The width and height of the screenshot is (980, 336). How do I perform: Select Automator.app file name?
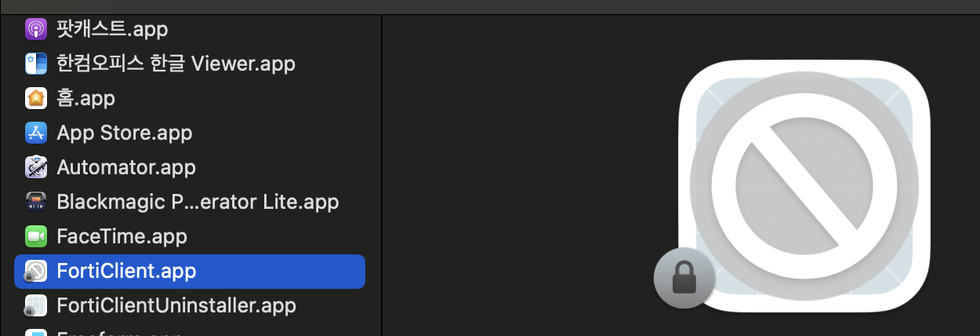126,167
